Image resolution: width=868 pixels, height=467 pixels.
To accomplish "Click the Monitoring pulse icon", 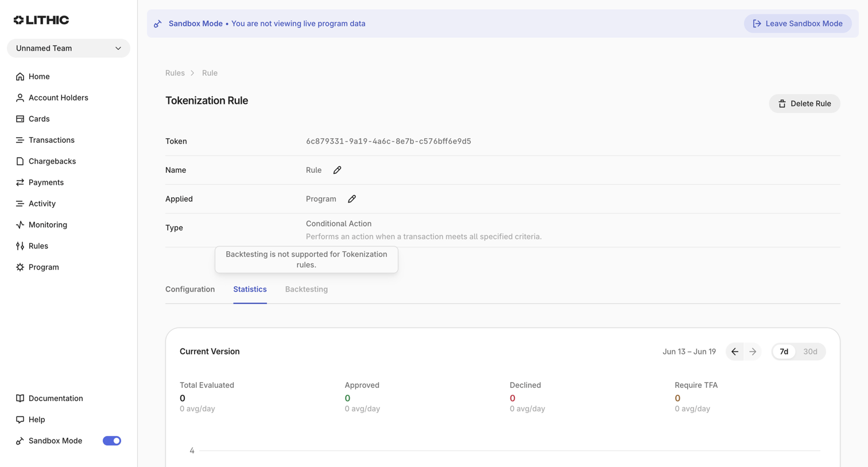I will pos(20,225).
